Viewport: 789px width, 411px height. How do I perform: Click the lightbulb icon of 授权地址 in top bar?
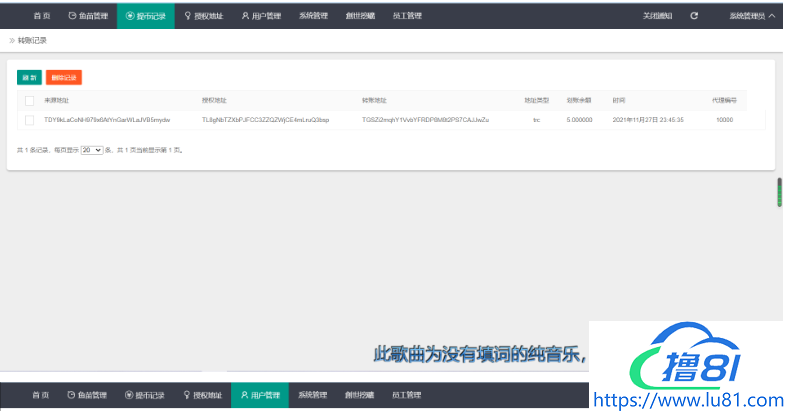tap(187, 16)
